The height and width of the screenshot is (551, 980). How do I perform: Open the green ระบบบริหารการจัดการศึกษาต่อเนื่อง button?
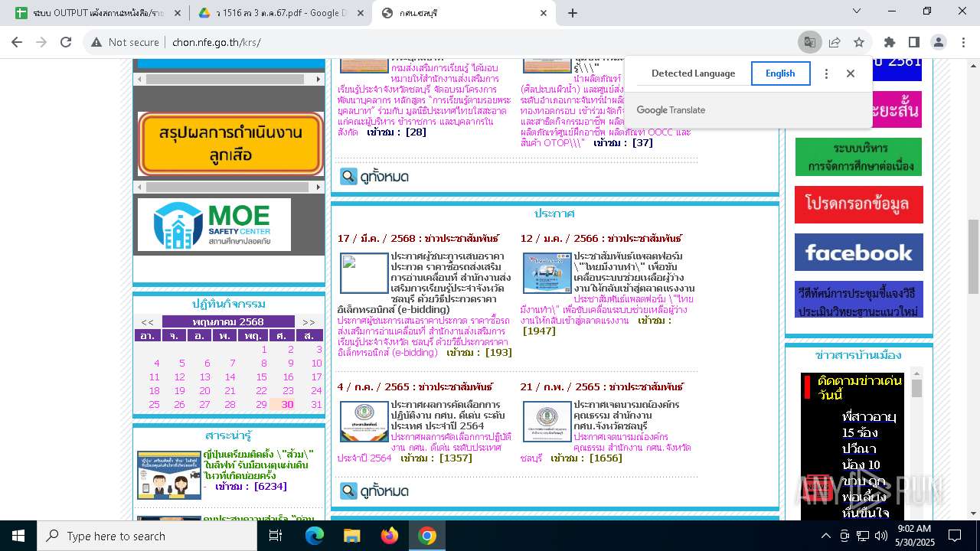[858, 157]
